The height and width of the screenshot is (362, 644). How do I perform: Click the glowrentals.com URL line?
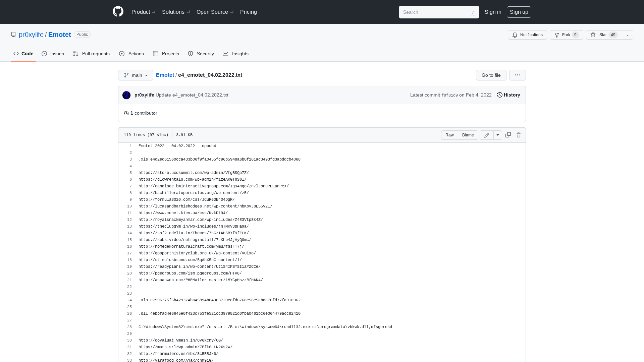coord(193,180)
